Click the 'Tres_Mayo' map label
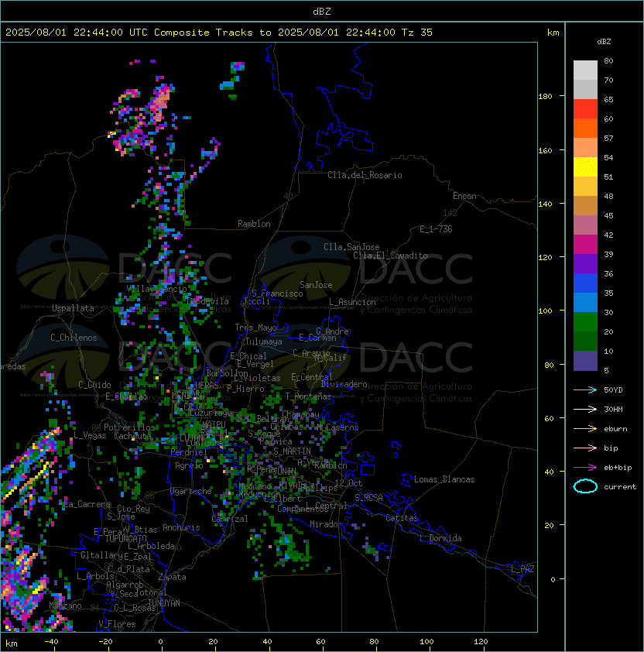The height and width of the screenshot is (652, 644). click(255, 328)
